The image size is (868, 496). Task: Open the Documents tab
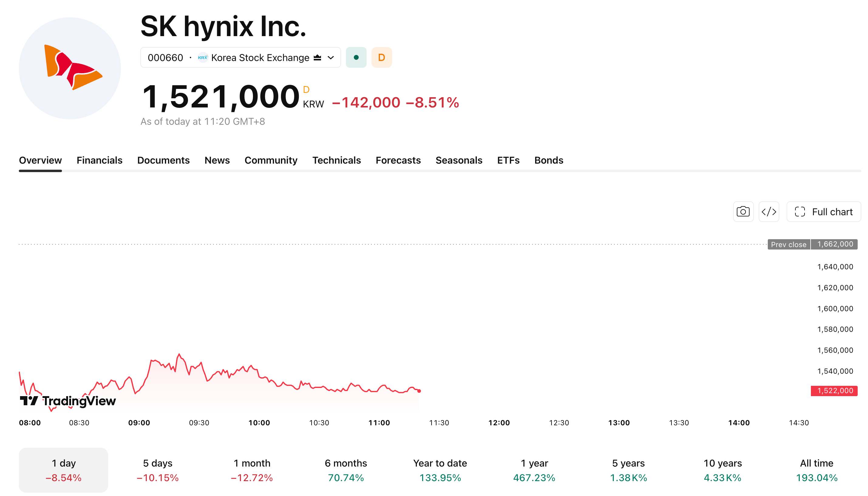[x=163, y=160]
